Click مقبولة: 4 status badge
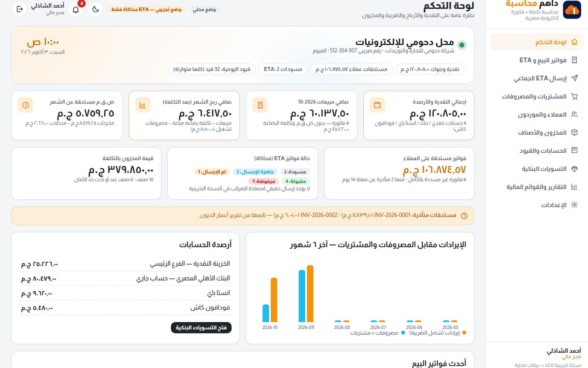 click(x=296, y=181)
